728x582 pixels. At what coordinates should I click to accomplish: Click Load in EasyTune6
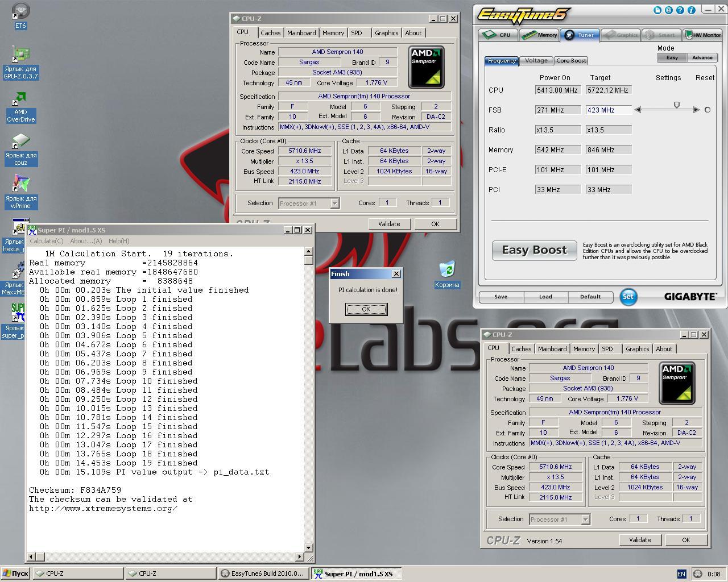click(545, 297)
